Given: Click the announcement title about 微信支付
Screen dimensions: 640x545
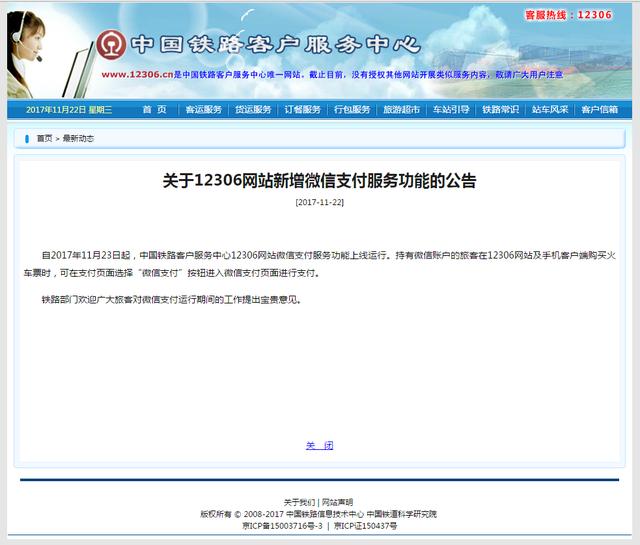Looking at the screenshot, I should pos(320,180).
